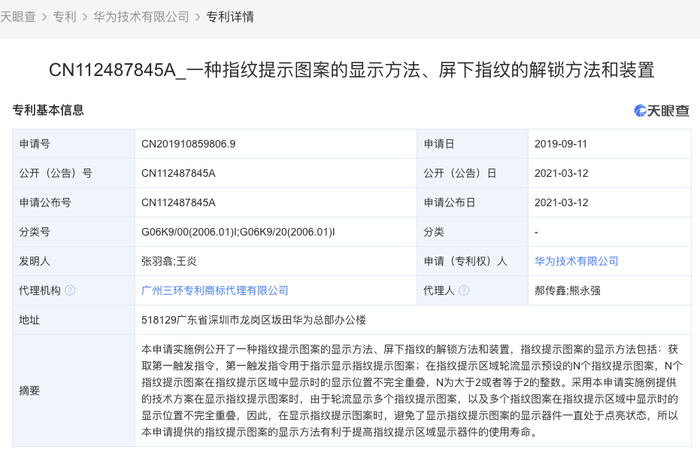Click the help icon next to 代理机构

point(70,291)
